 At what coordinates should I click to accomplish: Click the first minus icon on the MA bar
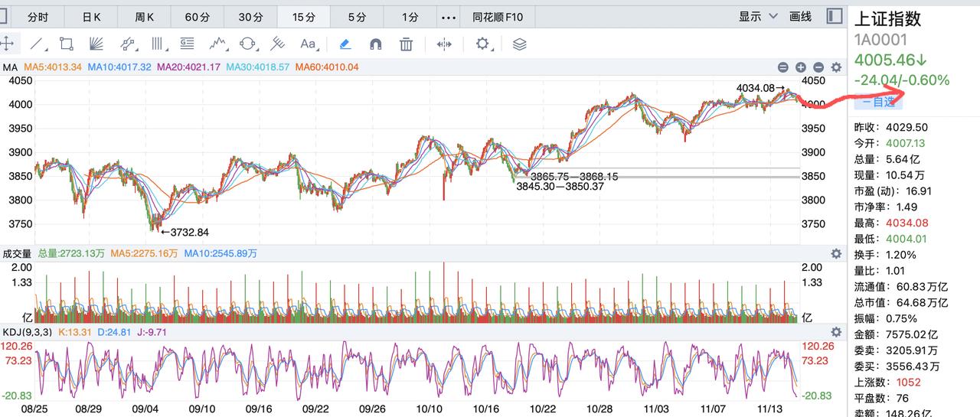click(783, 67)
